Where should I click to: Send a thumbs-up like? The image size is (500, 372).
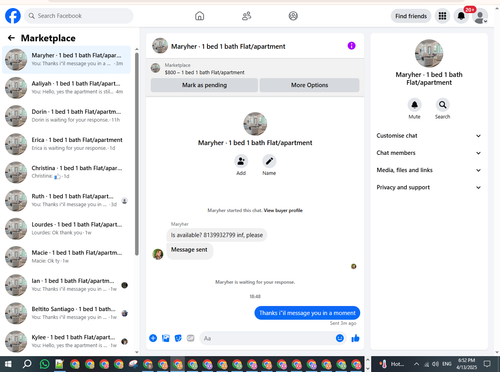[355, 338]
